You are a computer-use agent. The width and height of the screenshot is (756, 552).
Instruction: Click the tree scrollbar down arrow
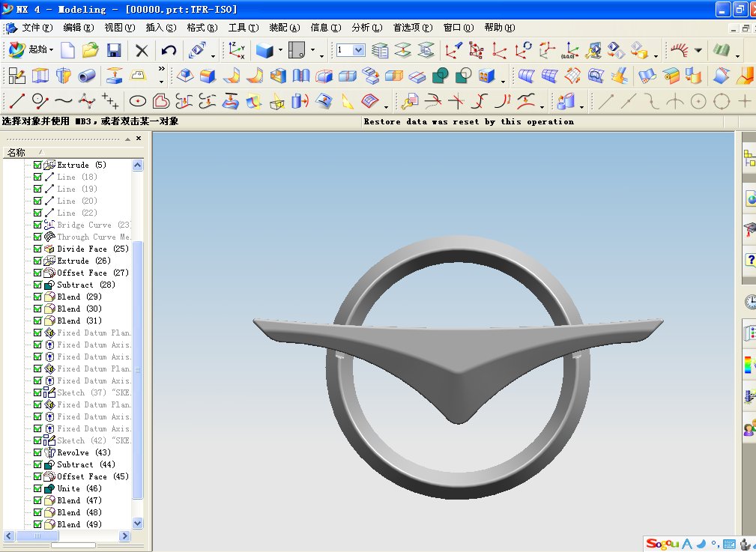[x=137, y=523]
